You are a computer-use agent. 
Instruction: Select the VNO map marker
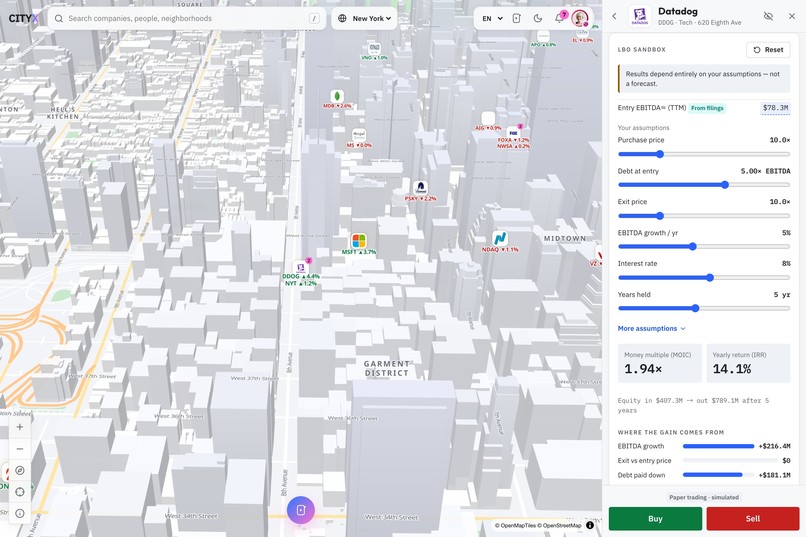374,49
